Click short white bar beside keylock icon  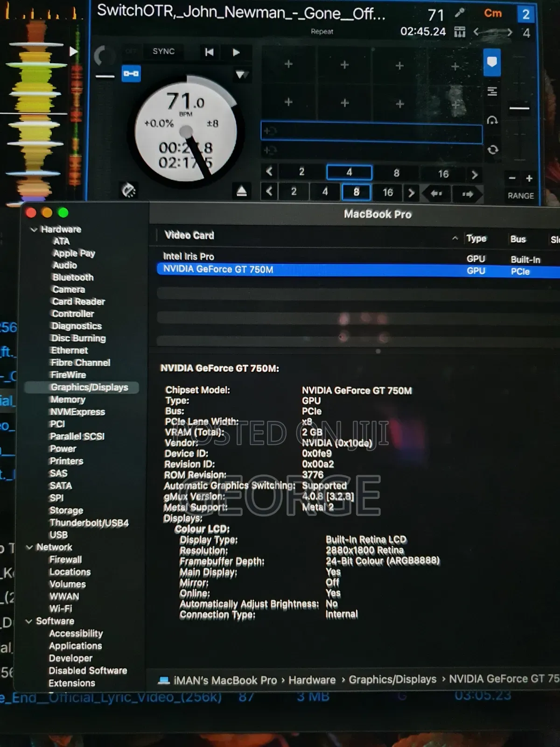pos(105,77)
